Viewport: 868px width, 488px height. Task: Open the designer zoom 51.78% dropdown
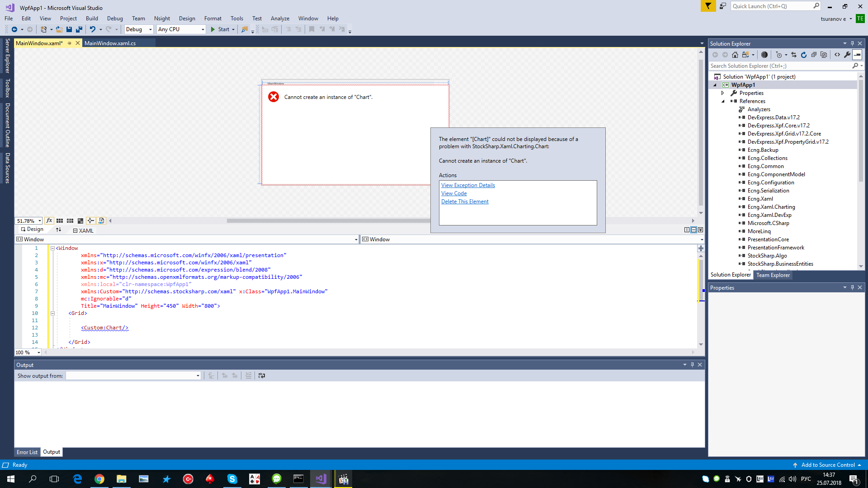tap(29, 221)
